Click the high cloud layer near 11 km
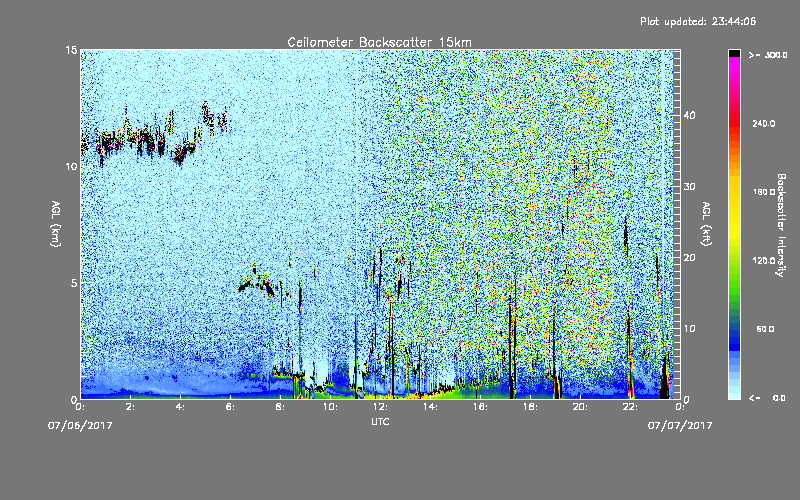800x500 pixels. 153,135
